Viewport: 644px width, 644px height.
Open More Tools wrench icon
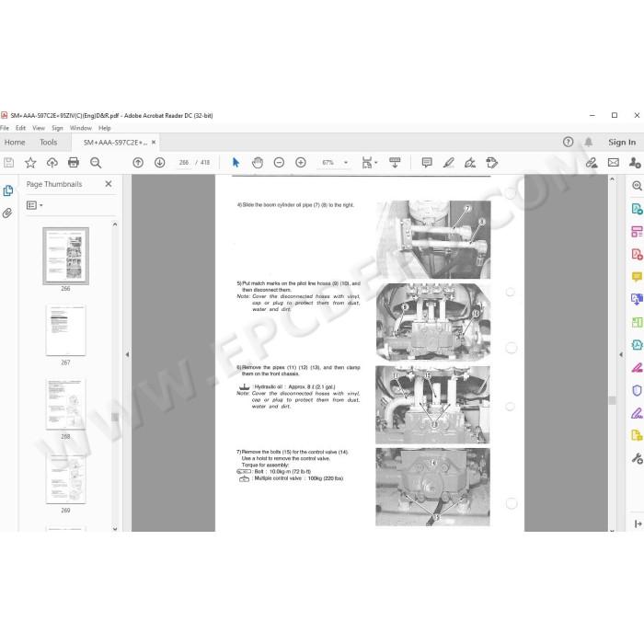point(637,458)
